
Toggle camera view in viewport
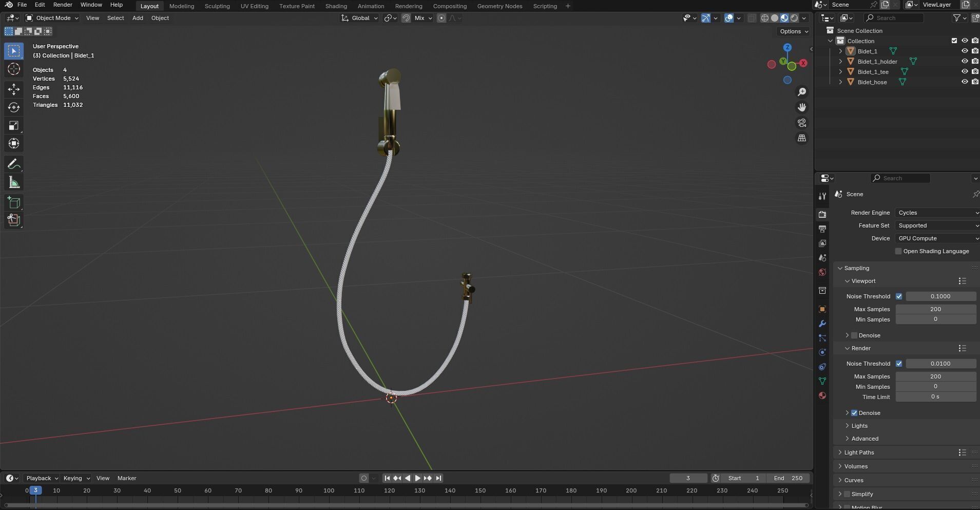pos(801,123)
